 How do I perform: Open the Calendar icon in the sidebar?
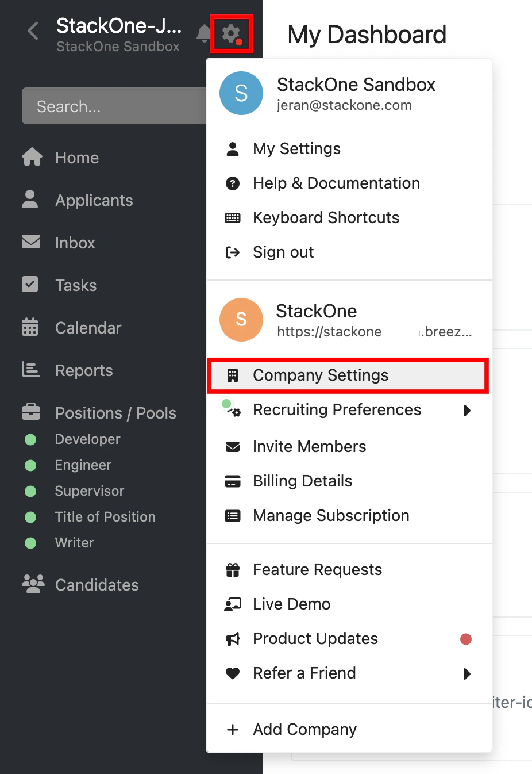click(x=30, y=327)
